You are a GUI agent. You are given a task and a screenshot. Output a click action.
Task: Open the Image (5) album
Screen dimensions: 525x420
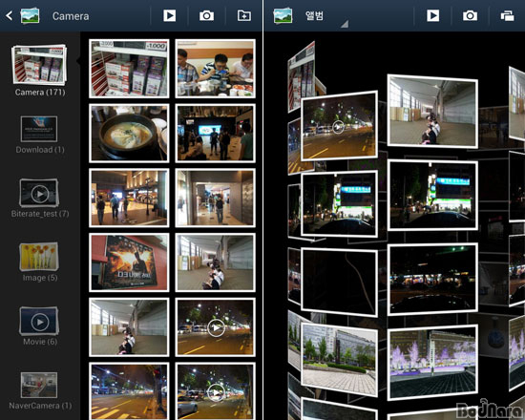(x=39, y=262)
